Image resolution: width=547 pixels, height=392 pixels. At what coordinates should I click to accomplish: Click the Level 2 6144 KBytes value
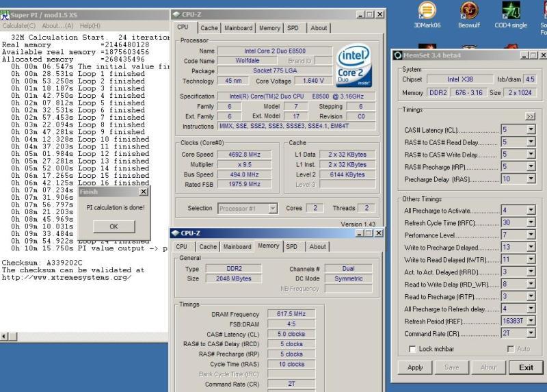(347, 174)
